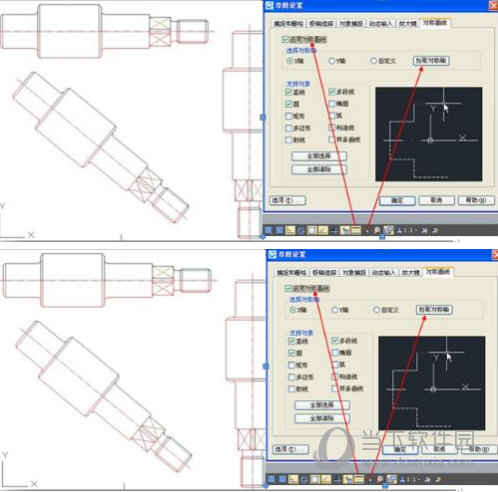Toggle symmetric draw icon in upper status bar
Viewport: 498px width, 492px height.
tap(356, 230)
